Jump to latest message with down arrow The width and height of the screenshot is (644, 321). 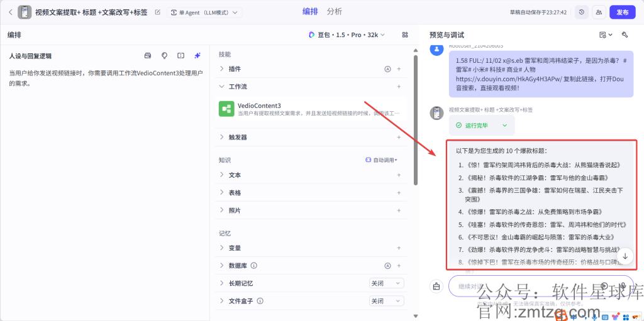625,256
